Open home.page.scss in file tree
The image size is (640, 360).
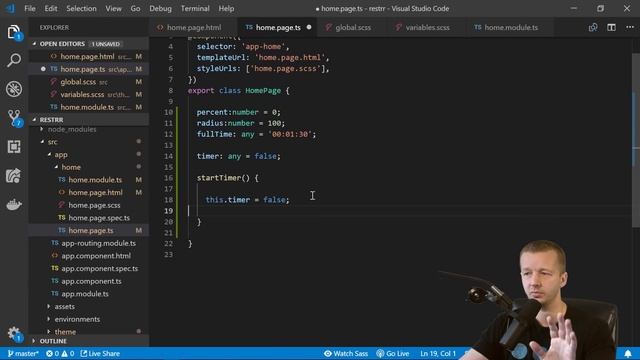point(89,205)
